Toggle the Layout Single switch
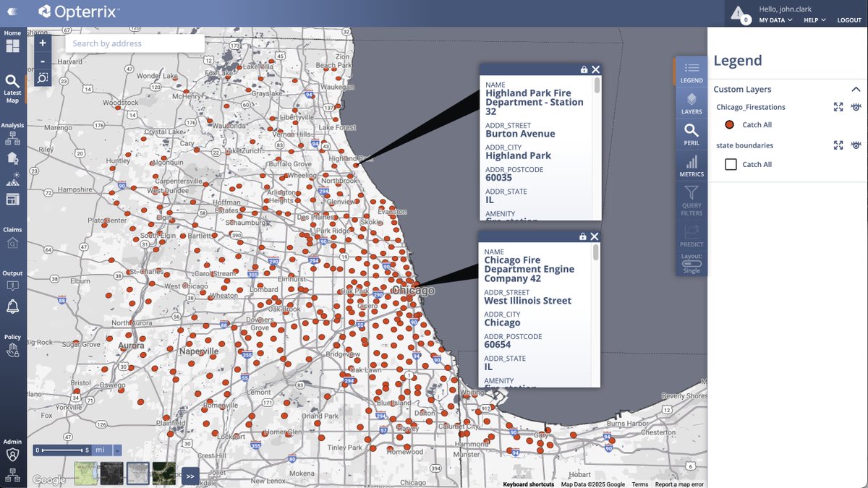The image size is (868, 488). [x=692, y=263]
